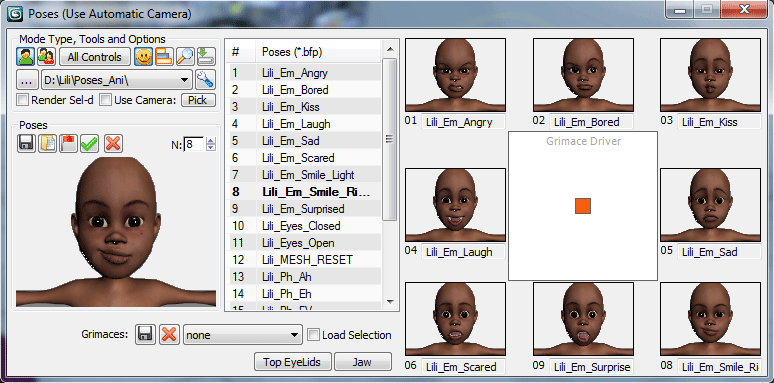The height and width of the screenshot is (383, 774).
Task: Click the 03 Lili_Em_Kiss face thumbnail
Action: coord(710,75)
